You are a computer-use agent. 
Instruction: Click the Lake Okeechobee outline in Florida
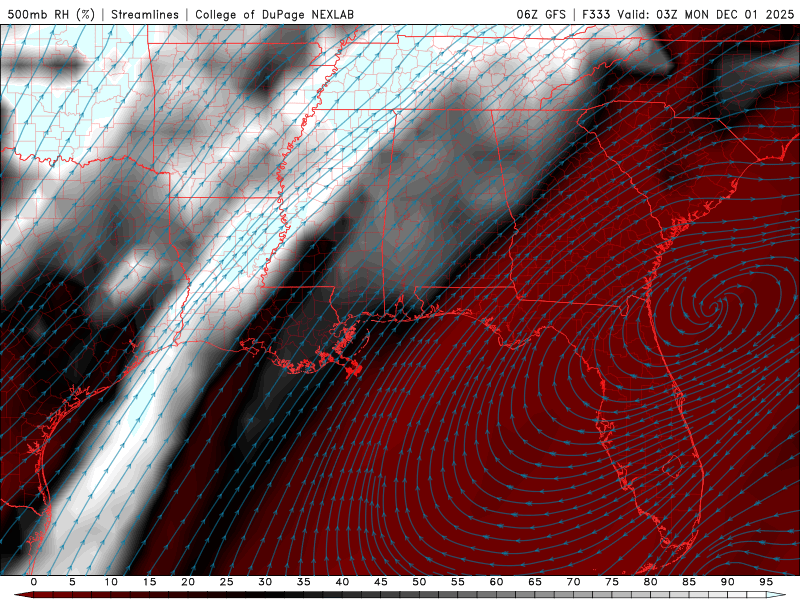pos(673,465)
